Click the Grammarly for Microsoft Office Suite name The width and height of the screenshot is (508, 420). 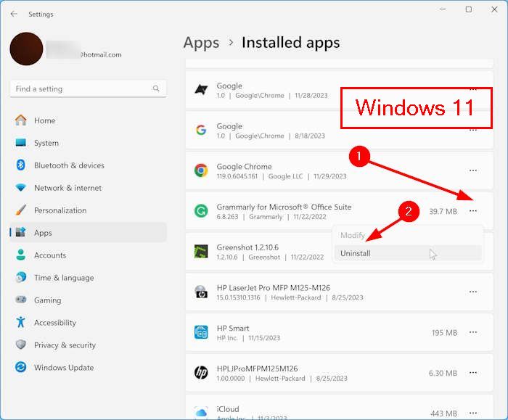[284, 207]
